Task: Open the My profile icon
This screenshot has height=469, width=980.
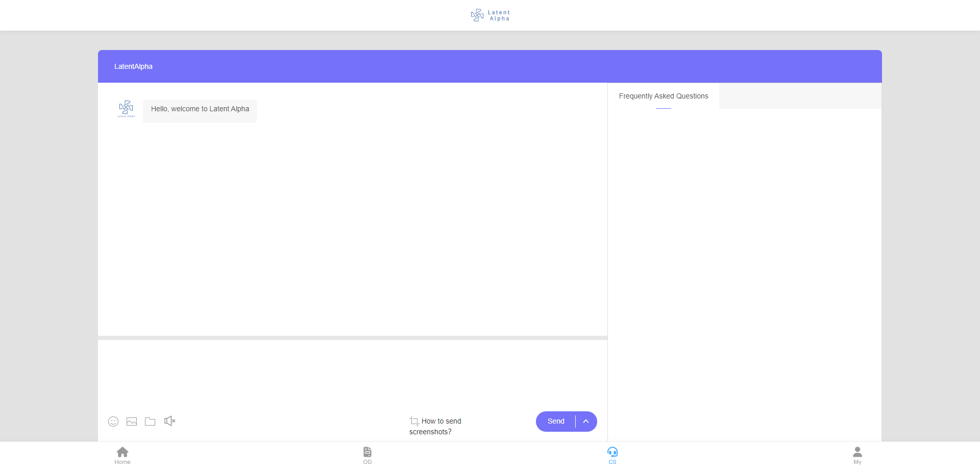Action: tap(857, 455)
